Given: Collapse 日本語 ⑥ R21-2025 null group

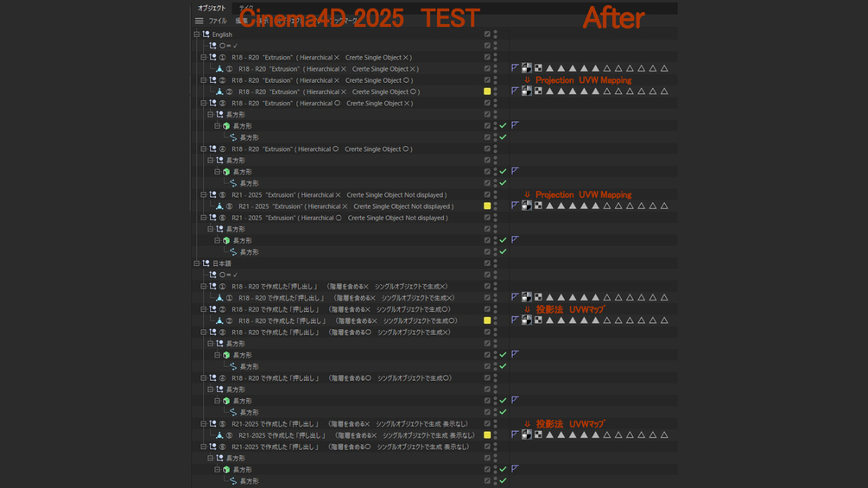Looking at the screenshot, I should tap(203, 447).
